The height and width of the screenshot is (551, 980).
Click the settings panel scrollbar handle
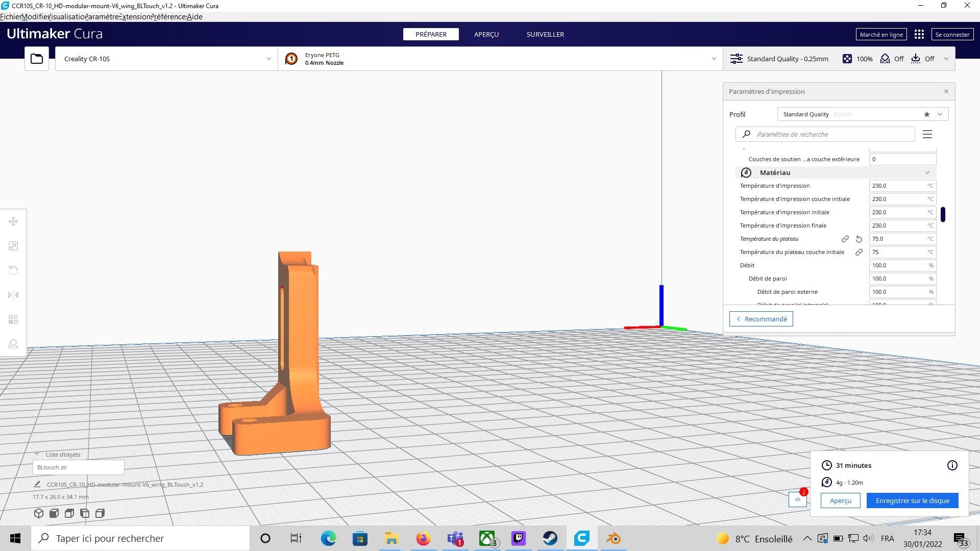pyautogui.click(x=943, y=214)
